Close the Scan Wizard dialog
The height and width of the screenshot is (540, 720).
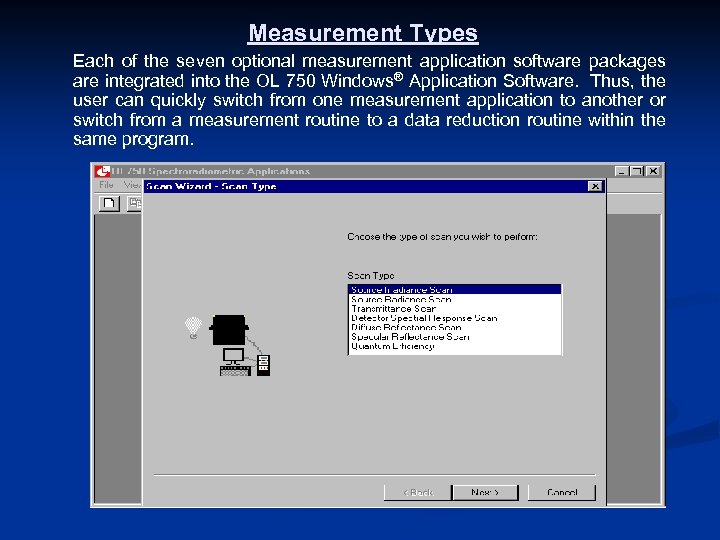pos(595,186)
